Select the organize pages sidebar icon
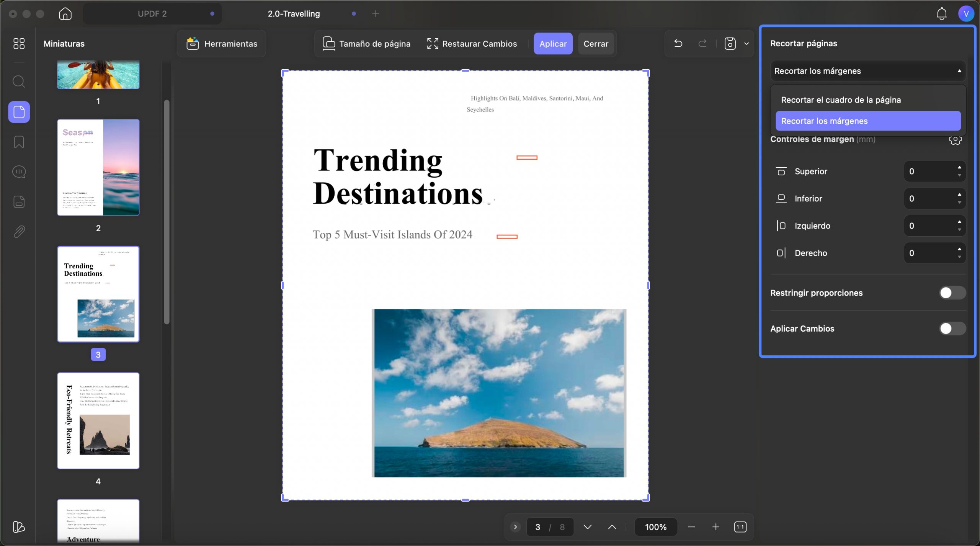Viewport: 980px width, 546px height. pos(19,112)
